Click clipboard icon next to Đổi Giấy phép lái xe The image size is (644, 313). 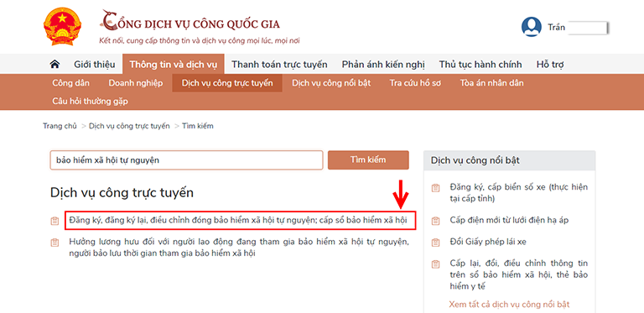pyautogui.click(x=436, y=243)
